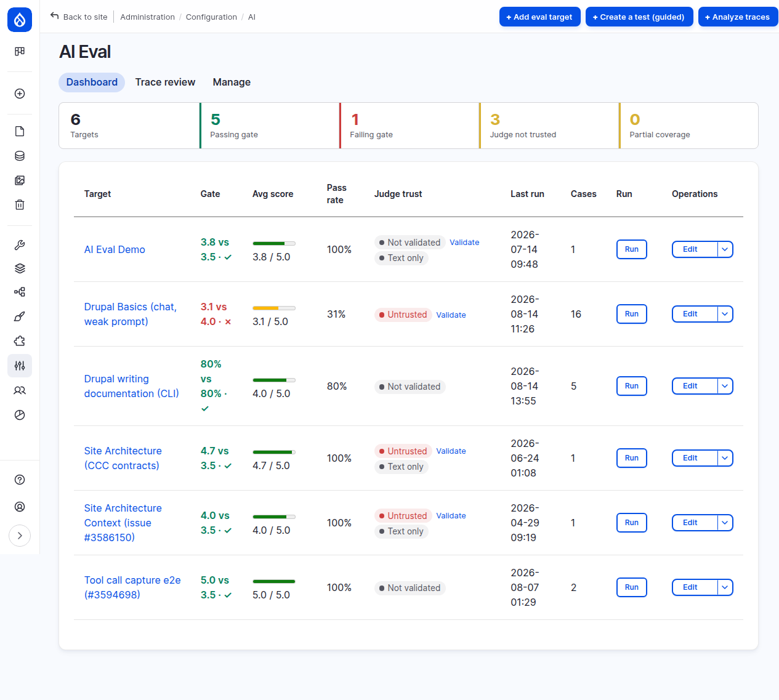Click the Appearance paintbrush icon

[20, 316]
